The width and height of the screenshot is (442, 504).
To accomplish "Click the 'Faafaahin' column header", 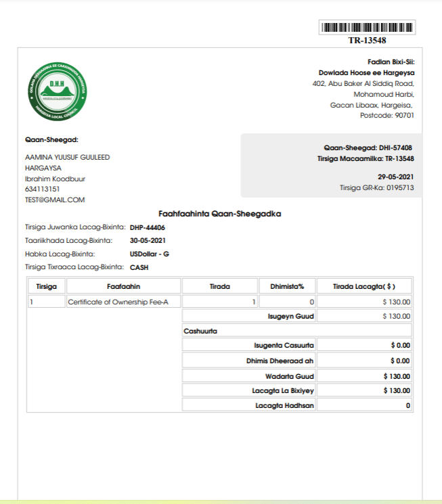I will [123, 286].
